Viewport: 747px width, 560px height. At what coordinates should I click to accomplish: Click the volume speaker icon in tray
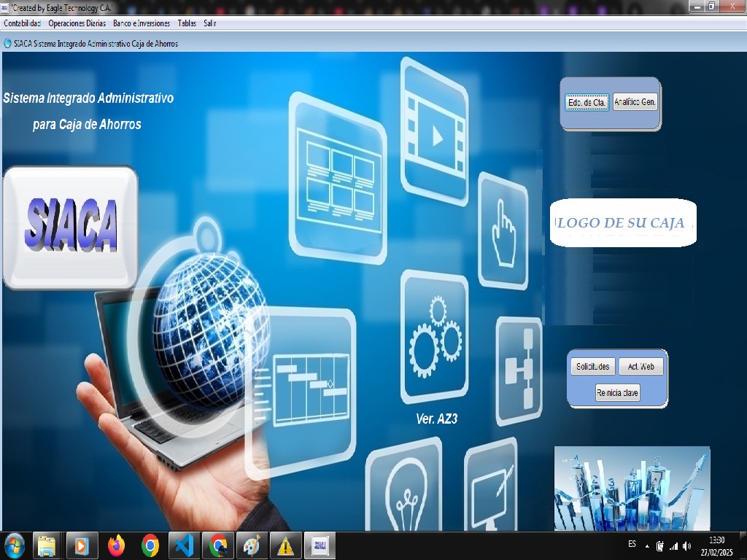point(686,546)
